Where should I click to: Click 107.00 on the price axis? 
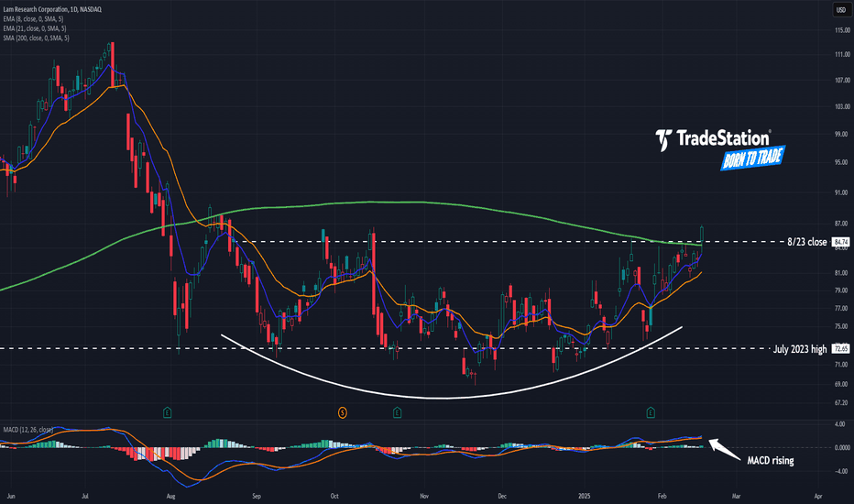[842, 80]
